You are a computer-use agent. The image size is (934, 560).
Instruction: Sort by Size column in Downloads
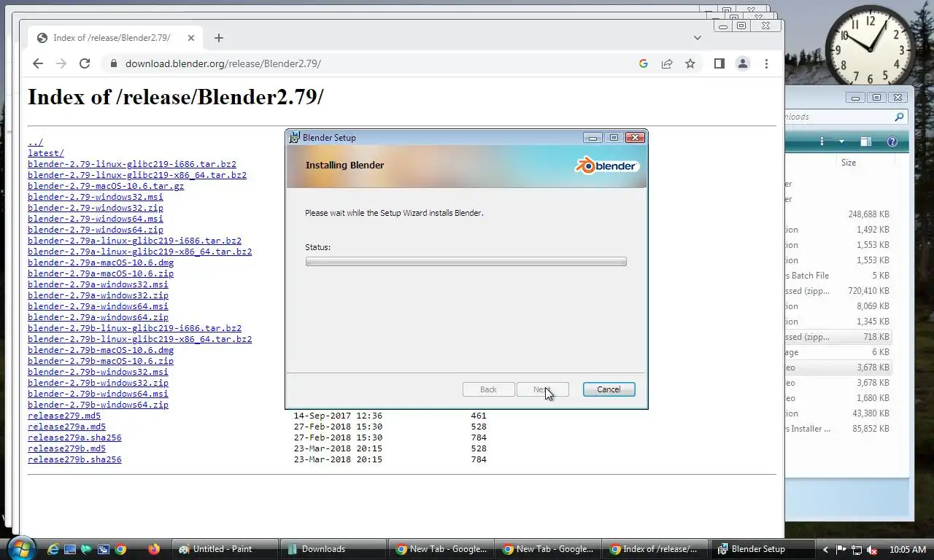click(x=849, y=163)
